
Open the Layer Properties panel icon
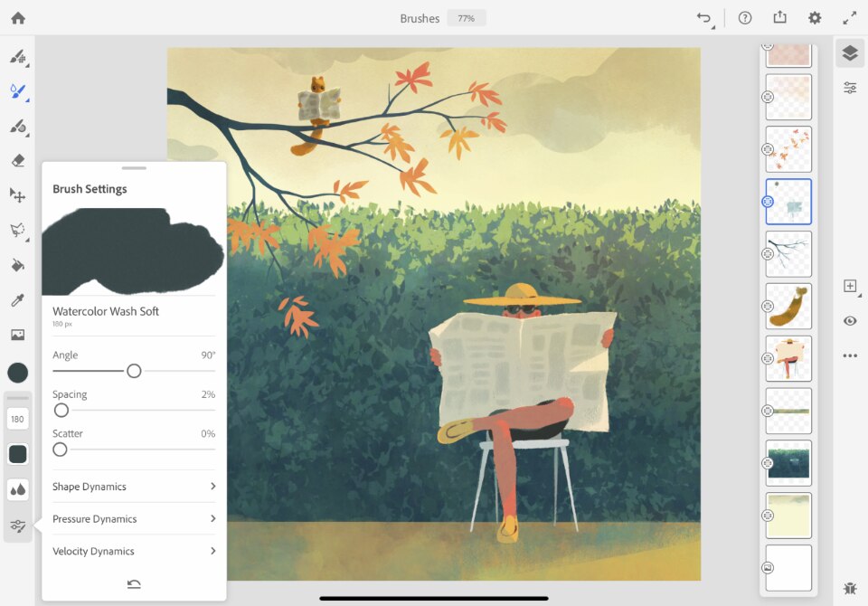850,88
